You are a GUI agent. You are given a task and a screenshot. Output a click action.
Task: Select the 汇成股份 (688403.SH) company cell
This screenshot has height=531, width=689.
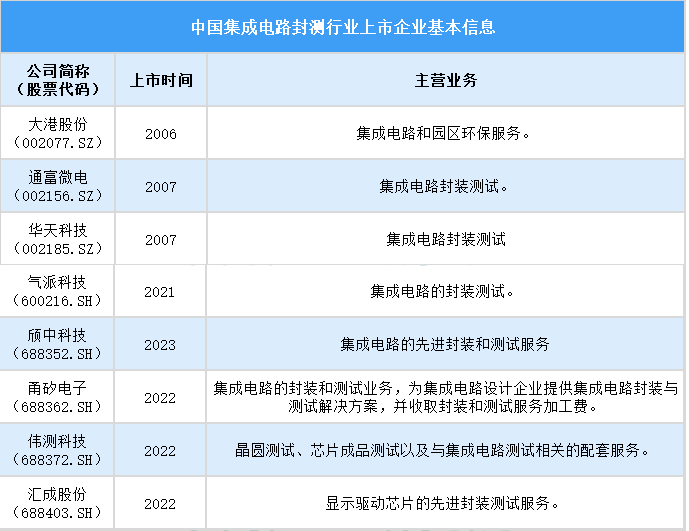(x=58, y=503)
